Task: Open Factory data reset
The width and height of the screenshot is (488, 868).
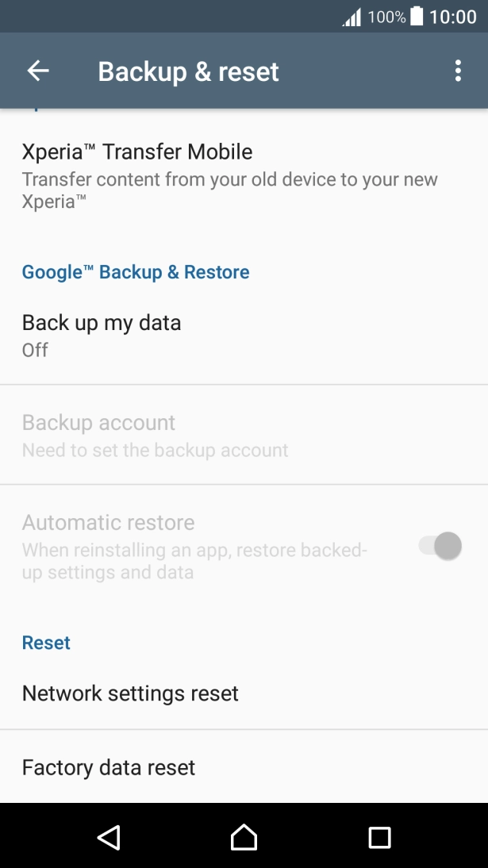Action: coord(108,767)
